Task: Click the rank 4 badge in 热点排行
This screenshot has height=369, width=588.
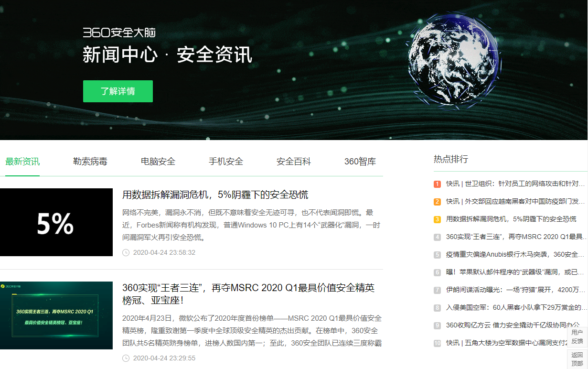Action: click(437, 237)
